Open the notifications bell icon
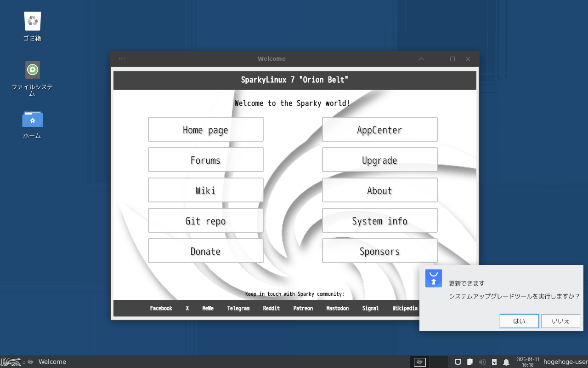 point(506,362)
